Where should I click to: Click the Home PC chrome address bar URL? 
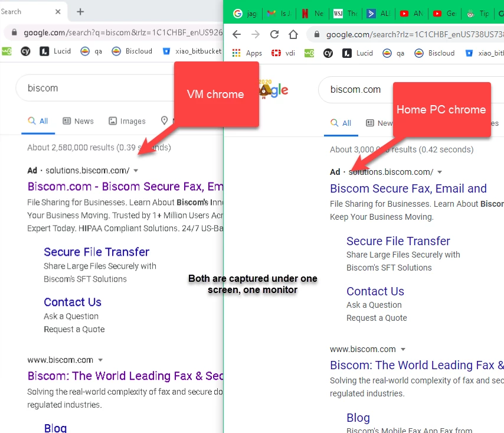[x=415, y=34]
